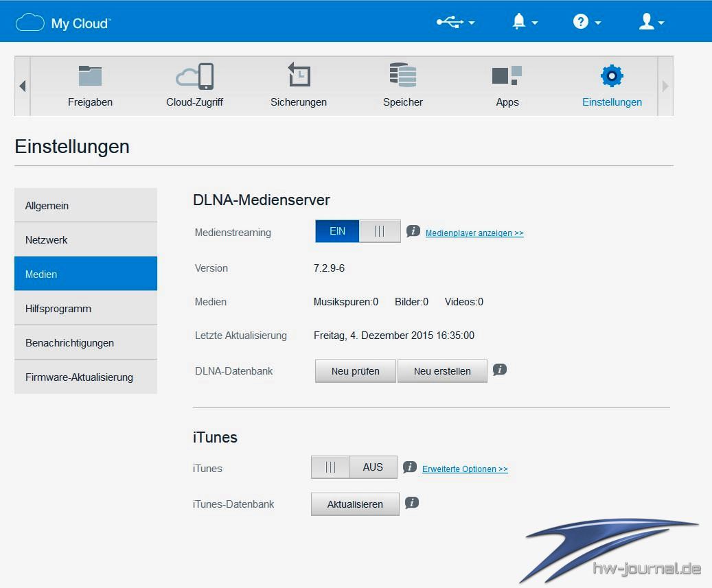Click the Einstellungen gear icon
This screenshot has width=712, height=588.
(612, 76)
